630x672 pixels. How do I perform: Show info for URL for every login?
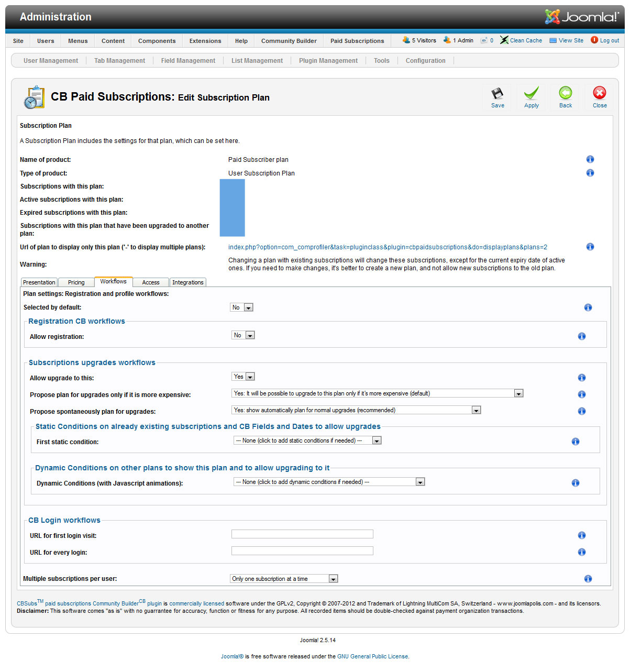(x=582, y=552)
